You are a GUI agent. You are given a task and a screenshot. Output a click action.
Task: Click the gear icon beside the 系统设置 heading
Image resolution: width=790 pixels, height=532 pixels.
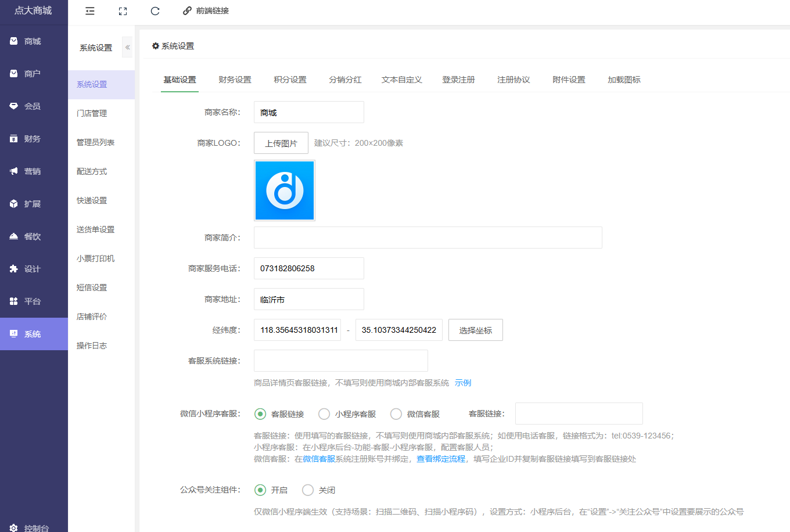tap(156, 46)
